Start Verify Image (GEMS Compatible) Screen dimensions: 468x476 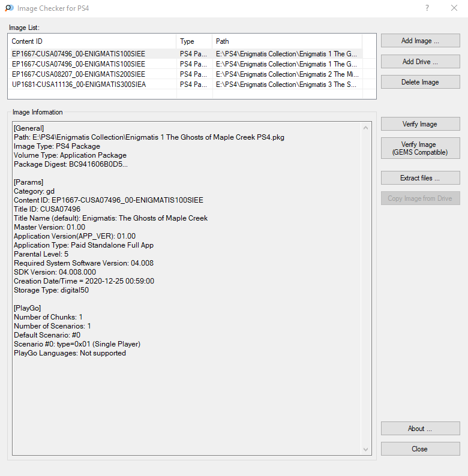tap(420, 148)
